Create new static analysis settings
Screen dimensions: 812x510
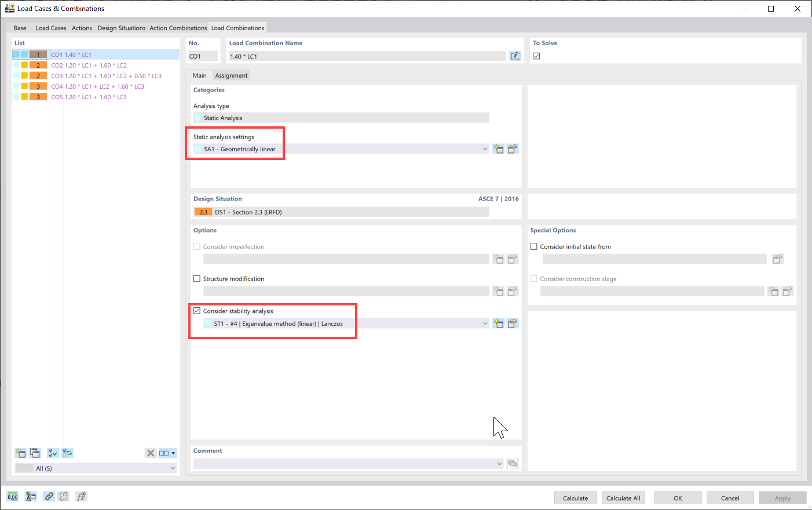[x=499, y=148]
